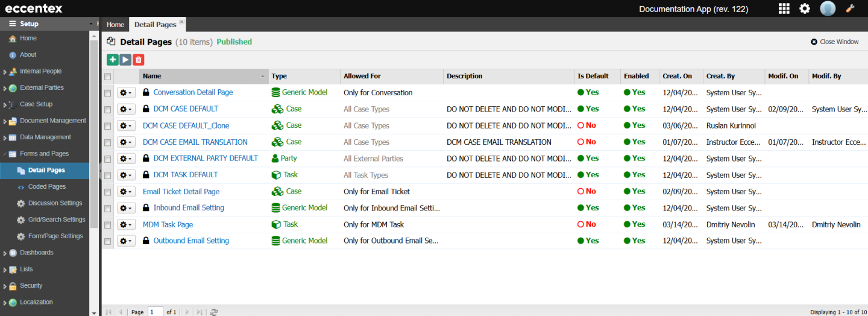The width and height of the screenshot is (868, 316).
Task: Click the Is Default column header
Action: coord(597,77)
